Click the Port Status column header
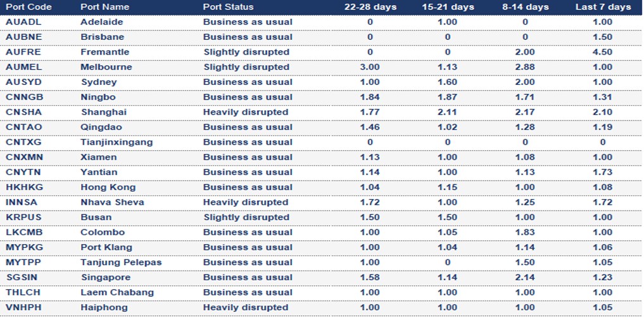Image resolution: width=644 pixels, height=317 pixels. [228, 7]
